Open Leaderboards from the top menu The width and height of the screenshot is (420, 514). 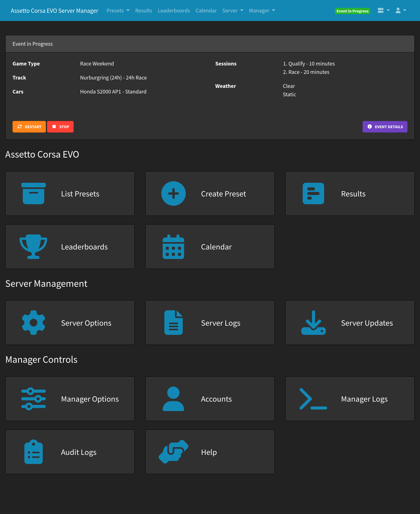coord(174,11)
